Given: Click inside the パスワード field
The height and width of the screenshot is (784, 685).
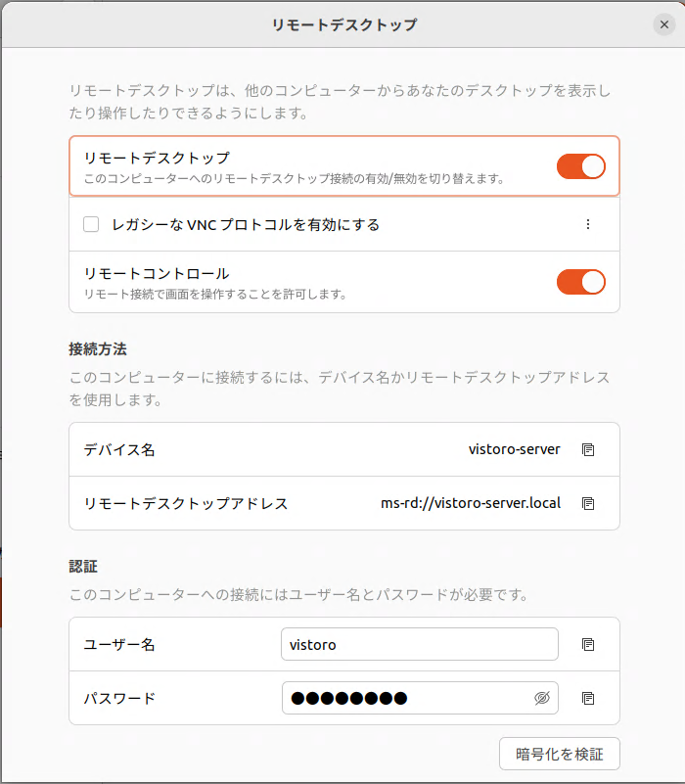Looking at the screenshot, I should pyautogui.click(x=411, y=698).
